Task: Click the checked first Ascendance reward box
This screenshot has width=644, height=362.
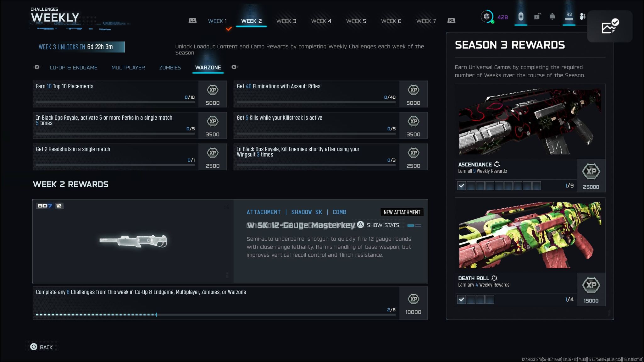Action: pyautogui.click(x=461, y=186)
